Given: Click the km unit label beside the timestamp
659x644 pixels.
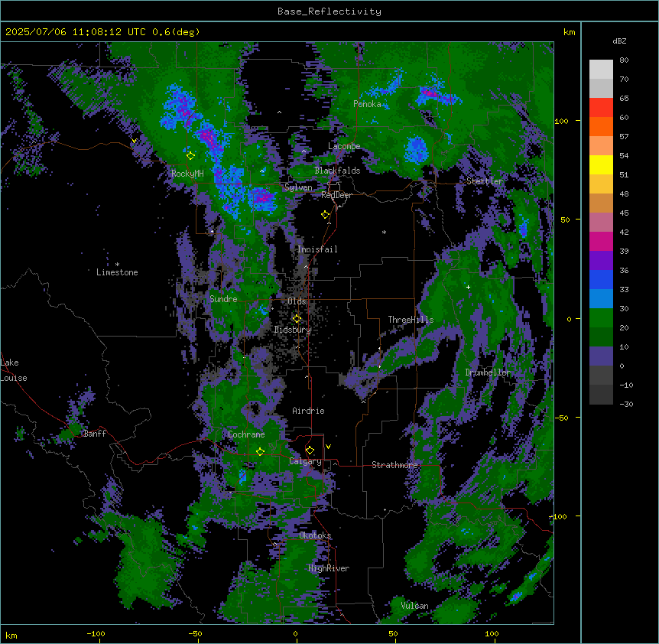Looking at the screenshot, I should click(x=570, y=32).
